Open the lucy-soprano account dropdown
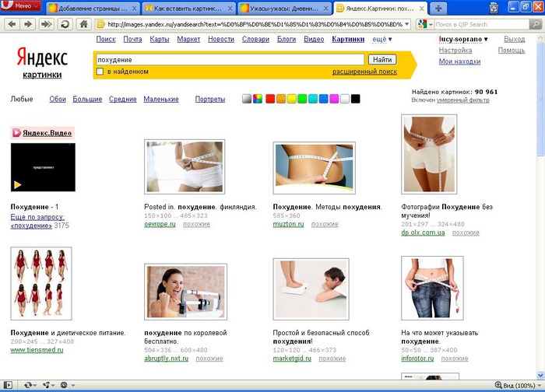 462,39
